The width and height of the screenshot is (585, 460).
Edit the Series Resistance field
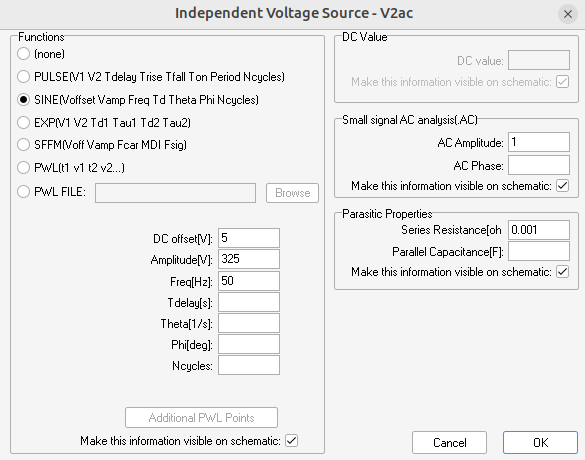539,229
